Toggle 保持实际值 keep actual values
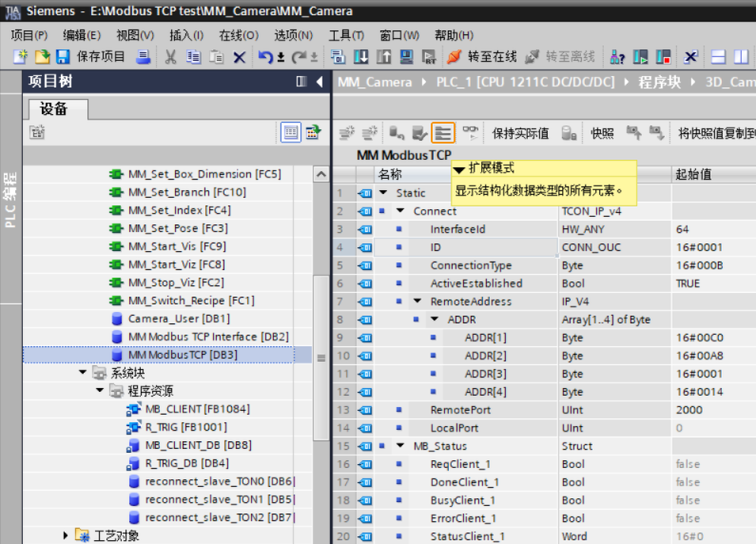Screen dimensions: 756x544 pyautogui.click(x=520, y=133)
